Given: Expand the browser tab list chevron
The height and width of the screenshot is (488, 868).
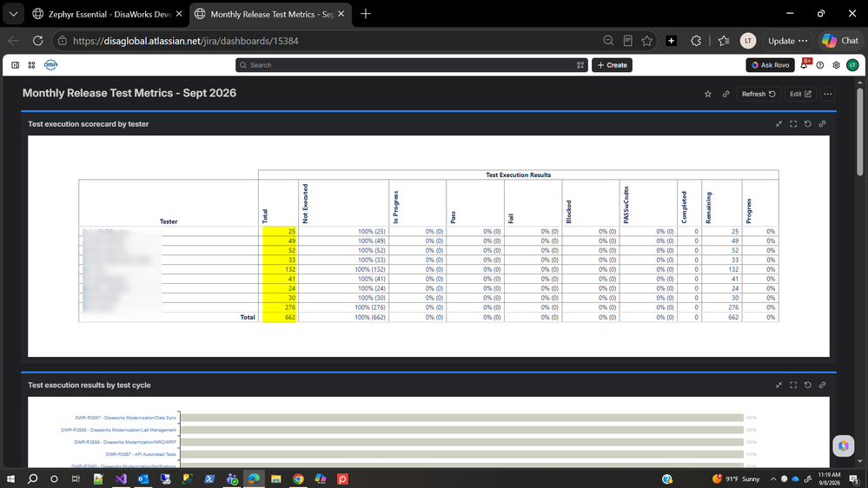Looking at the screenshot, I should 13,14.
